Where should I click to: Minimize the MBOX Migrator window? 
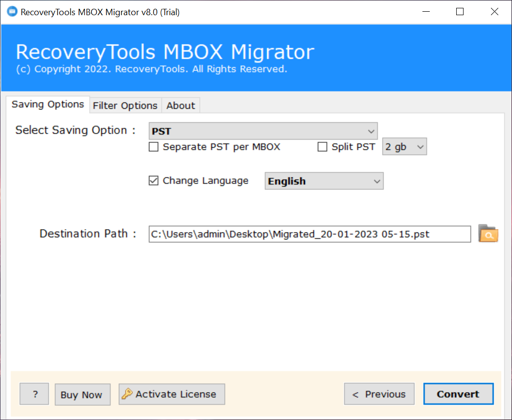click(426, 12)
